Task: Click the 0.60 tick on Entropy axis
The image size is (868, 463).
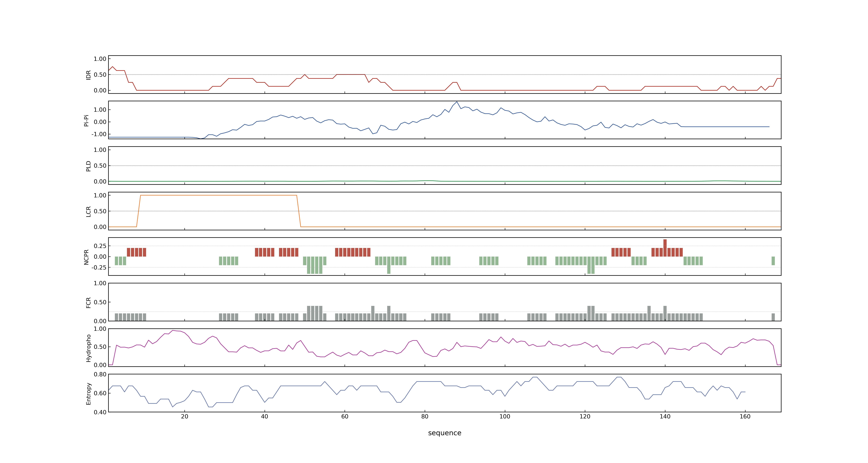Action: point(100,393)
